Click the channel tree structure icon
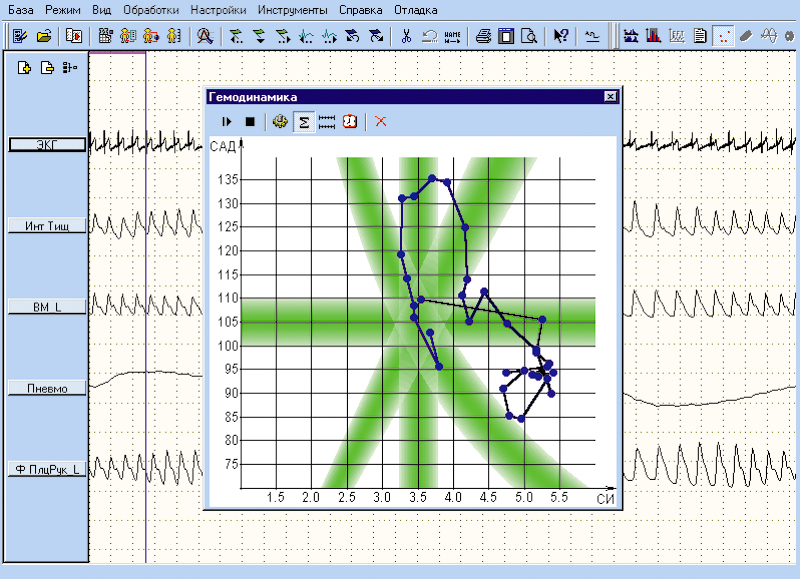This screenshot has height=579, width=800. (69, 68)
